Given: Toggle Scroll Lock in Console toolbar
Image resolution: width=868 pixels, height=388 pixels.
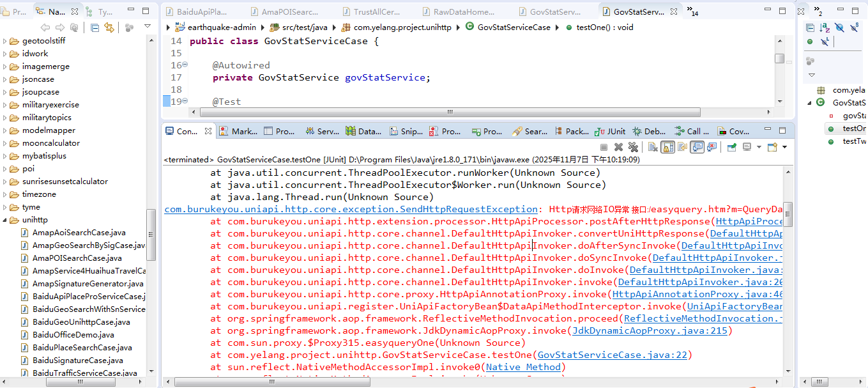Looking at the screenshot, I should click(x=667, y=147).
